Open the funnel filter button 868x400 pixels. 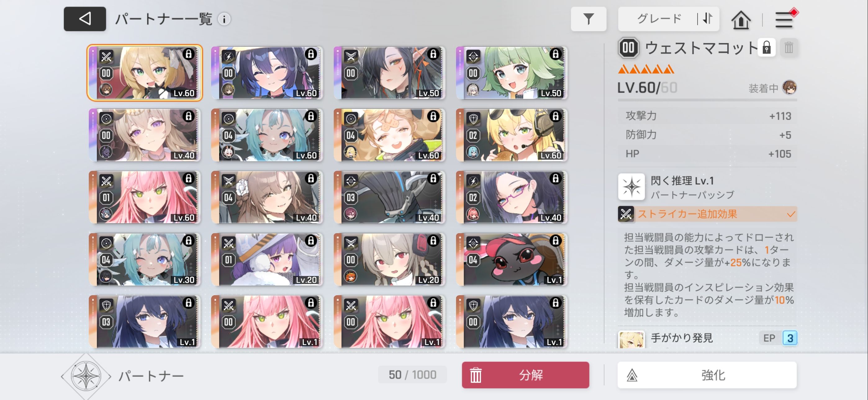(588, 19)
